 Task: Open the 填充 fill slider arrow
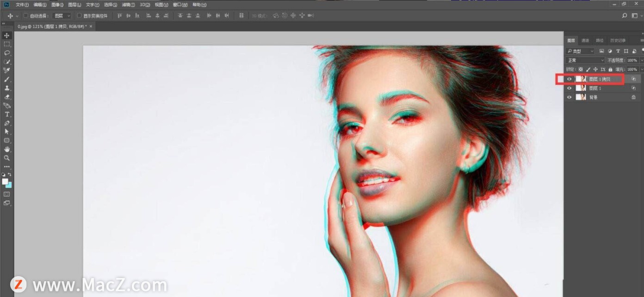pos(642,70)
